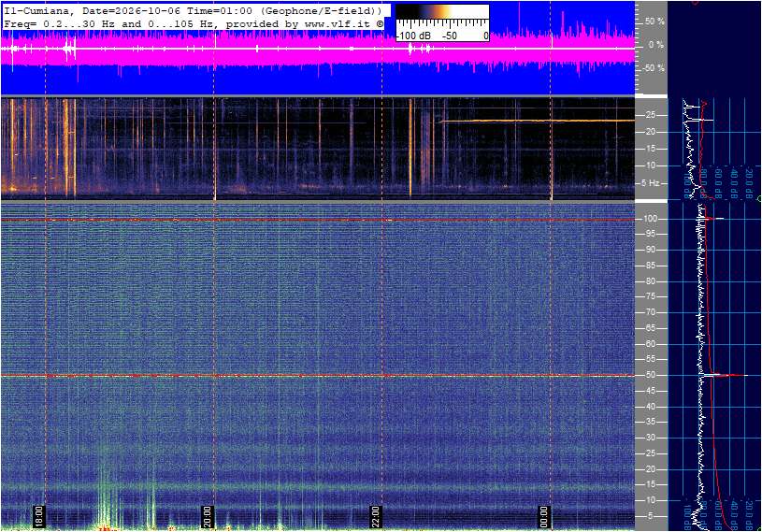
Task: Click the 60 Hz frequency axis label
Action: click(x=650, y=344)
